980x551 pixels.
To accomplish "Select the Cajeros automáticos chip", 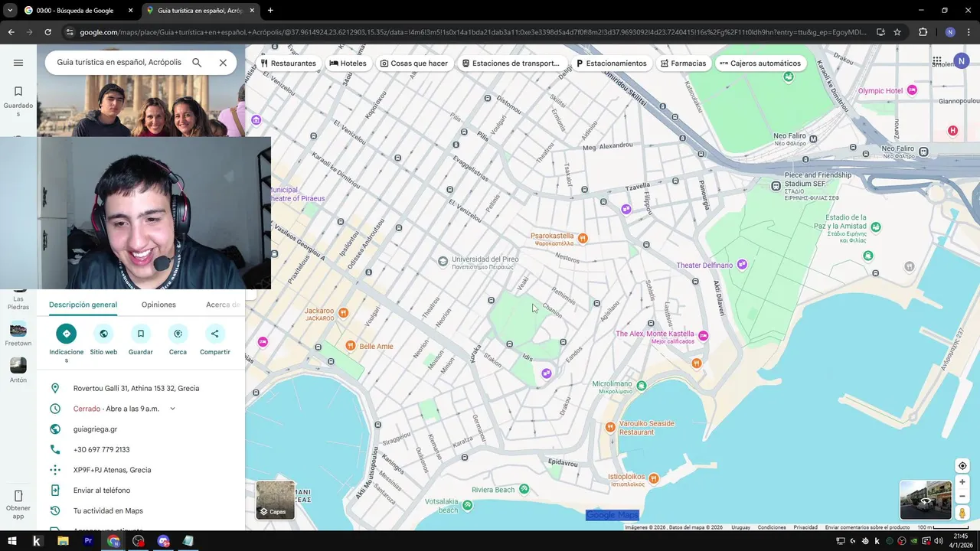I will click(759, 64).
